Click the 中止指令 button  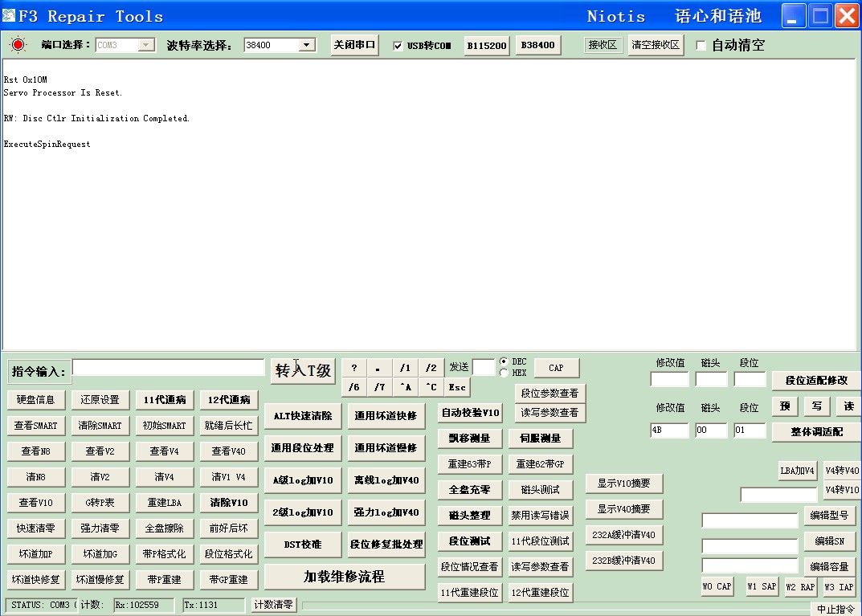coord(835,609)
